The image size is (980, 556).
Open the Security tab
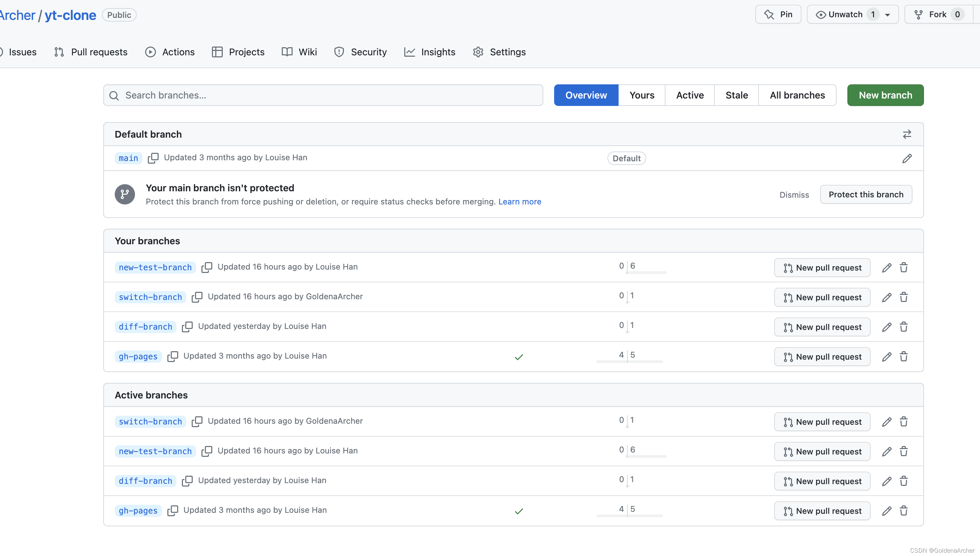click(360, 52)
